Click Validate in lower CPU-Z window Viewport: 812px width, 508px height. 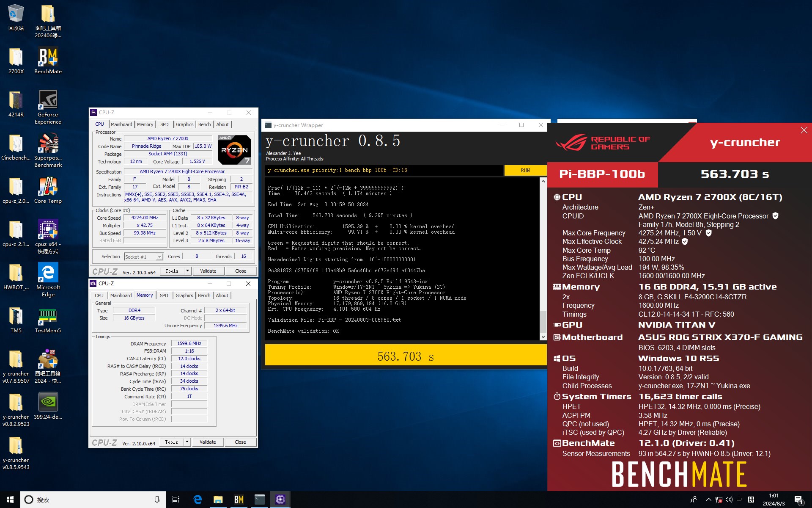pos(208,442)
